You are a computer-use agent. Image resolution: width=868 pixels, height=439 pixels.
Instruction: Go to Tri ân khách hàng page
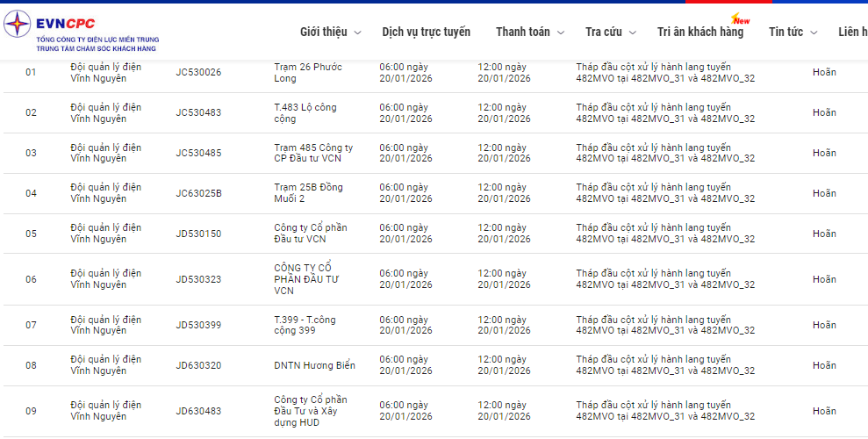tap(699, 32)
